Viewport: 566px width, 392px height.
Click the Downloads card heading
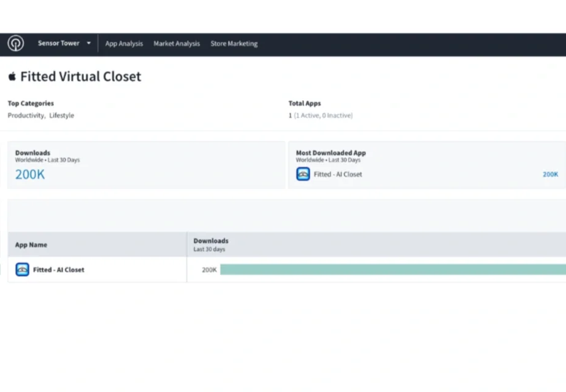point(33,153)
